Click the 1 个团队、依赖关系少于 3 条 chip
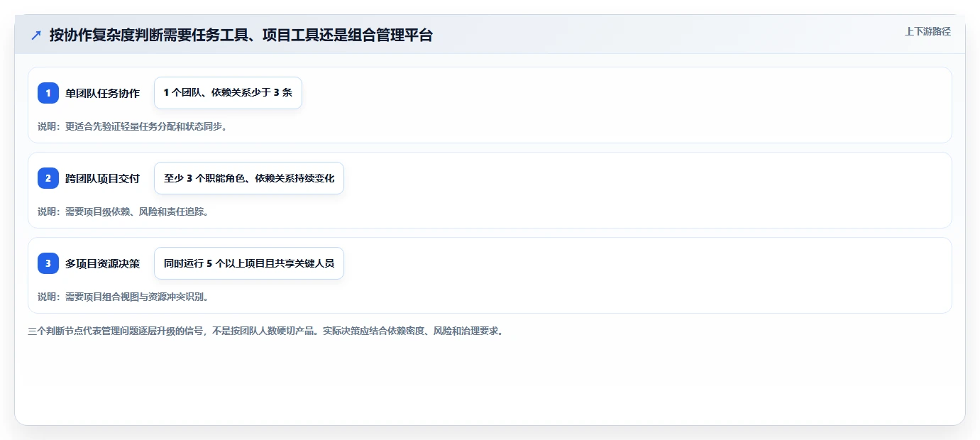The height and width of the screenshot is (440, 980). tap(228, 93)
